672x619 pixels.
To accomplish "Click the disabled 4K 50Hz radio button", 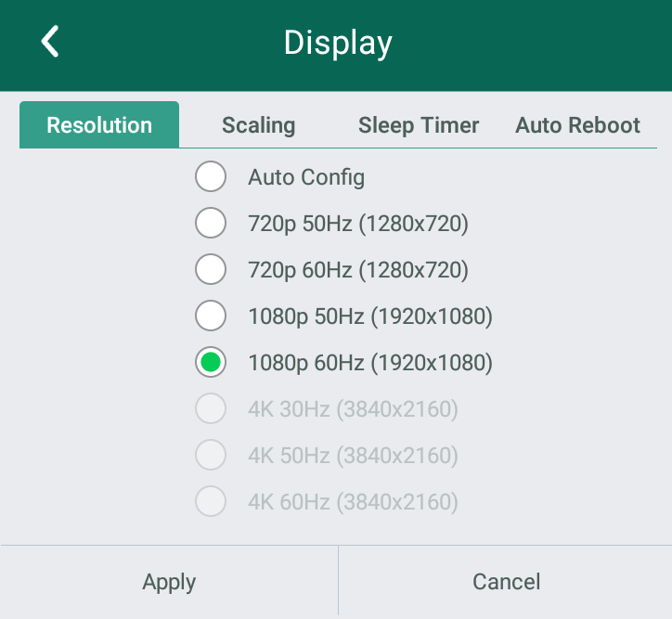I will (211, 455).
